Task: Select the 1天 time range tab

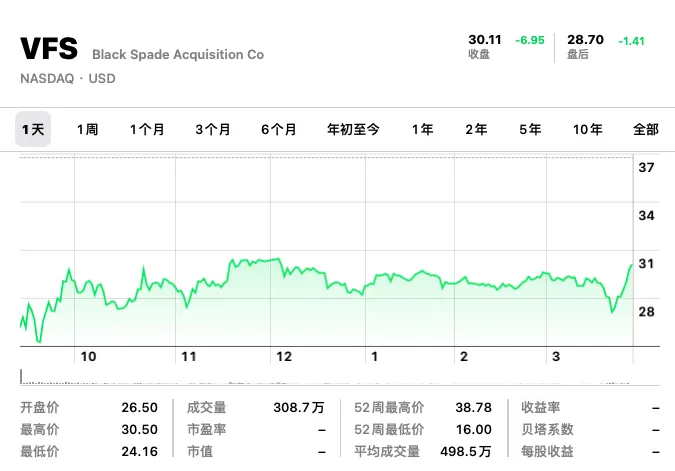Action: coord(33,129)
